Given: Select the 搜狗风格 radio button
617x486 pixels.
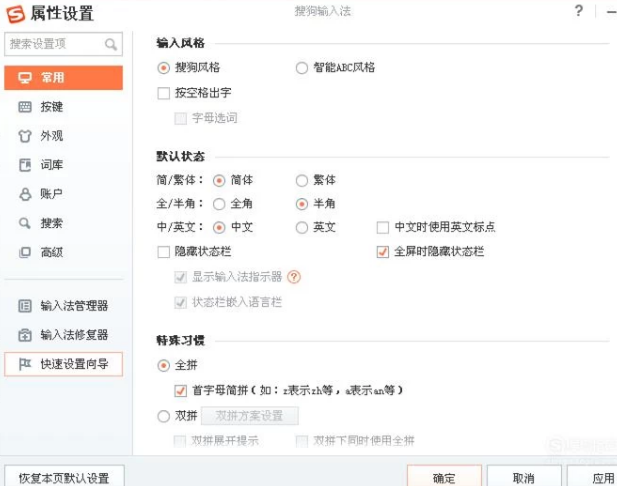Looking at the screenshot, I should click(163, 68).
